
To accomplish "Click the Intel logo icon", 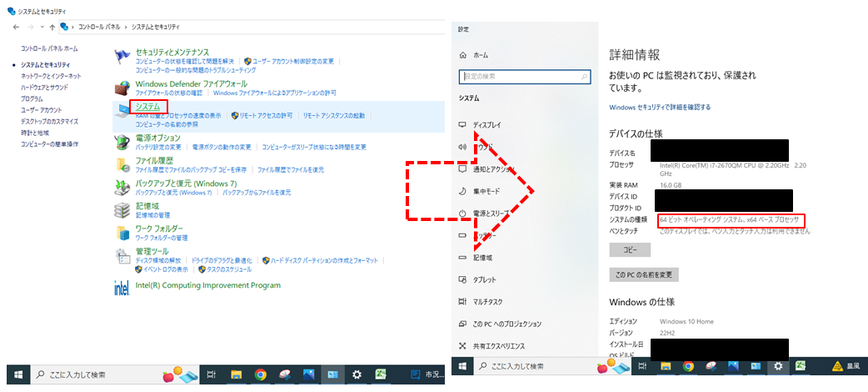I will (122, 287).
